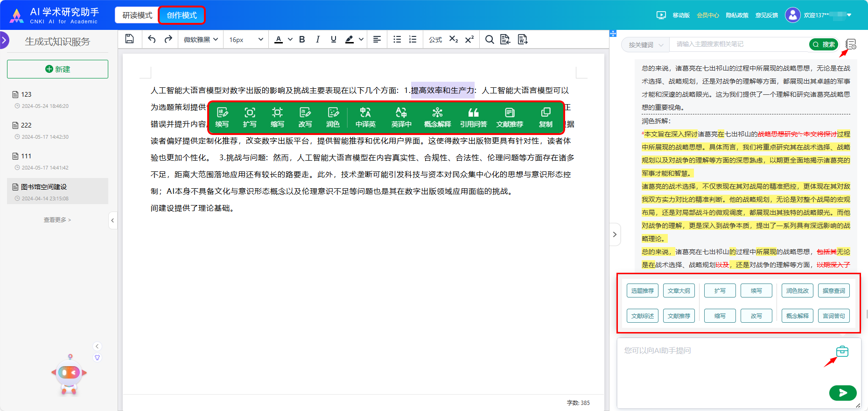Undo the last edit
Image resolution: width=868 pixels, height=411 pixels.
pyautogui.click(x=152, y=39)
